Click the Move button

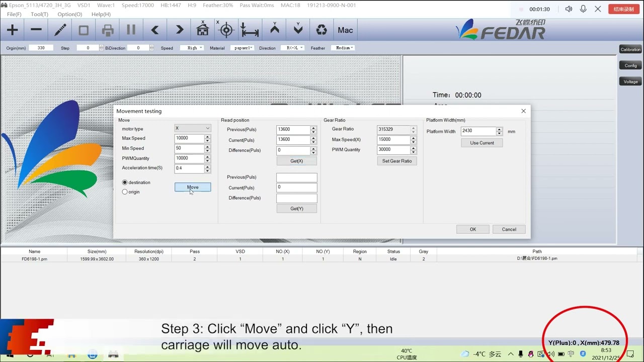click(x=193, y=187)
